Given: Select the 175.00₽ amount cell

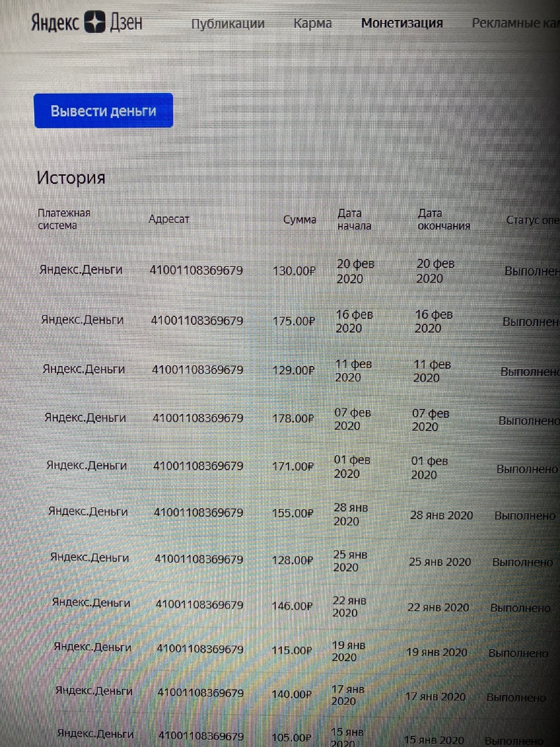Looking at the screenshot, I should pyautogui.click(x=294, y=321).
